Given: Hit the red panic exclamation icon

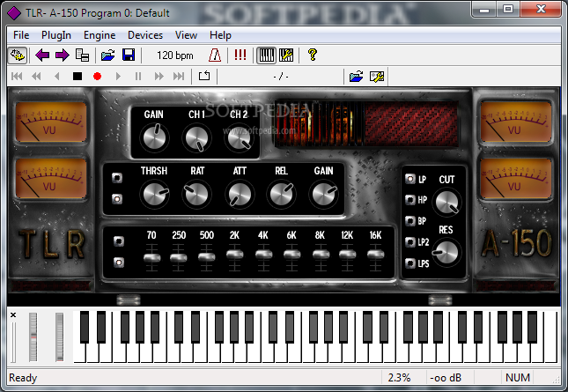Looking at the screenshot, I should [240, 55].
